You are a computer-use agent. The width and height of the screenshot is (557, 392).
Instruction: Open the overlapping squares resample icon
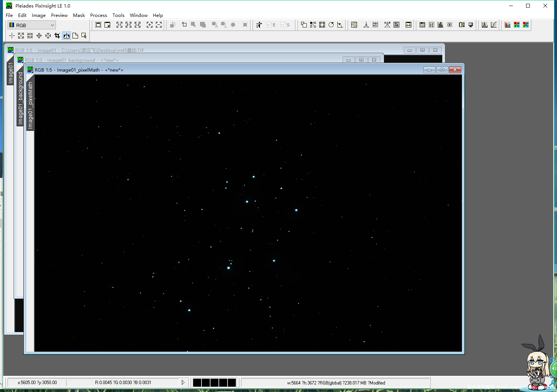click(304, 25)
